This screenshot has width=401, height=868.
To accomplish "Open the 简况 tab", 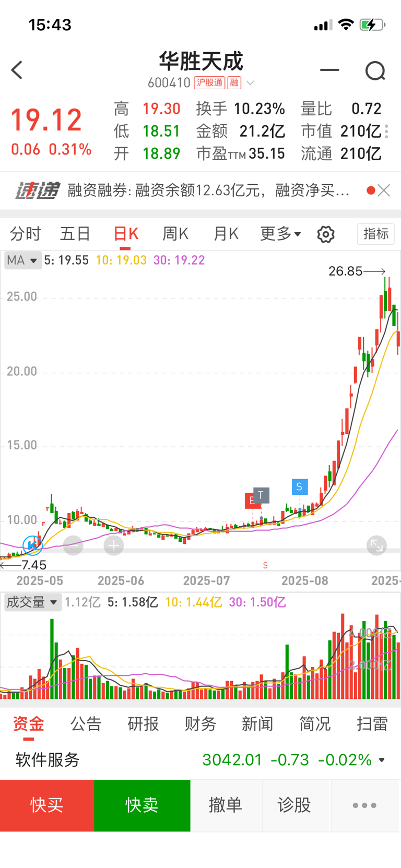I will click(x=315, y=724).
